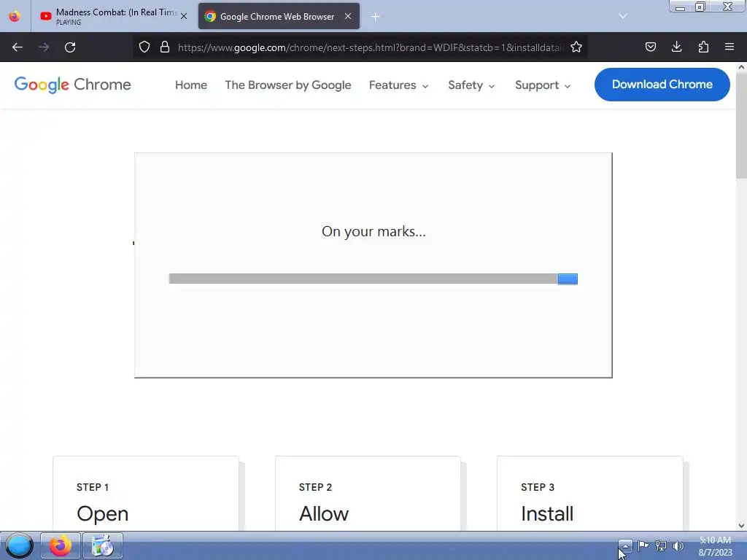Open Action Center flag icon
747x560 pixels.
(x=643, y=545)
